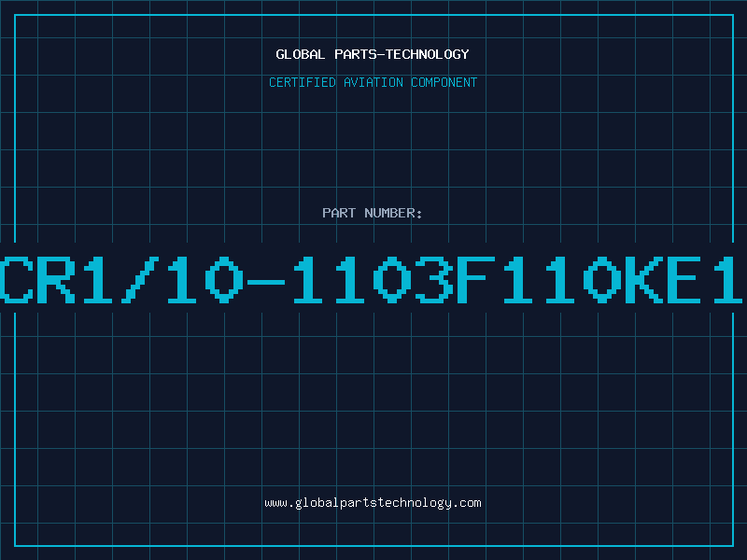Image resolution: width=747 pixels, height=560 pixels.
Task: Click the word NUMBER: in the label
Action: coord(393,213)
